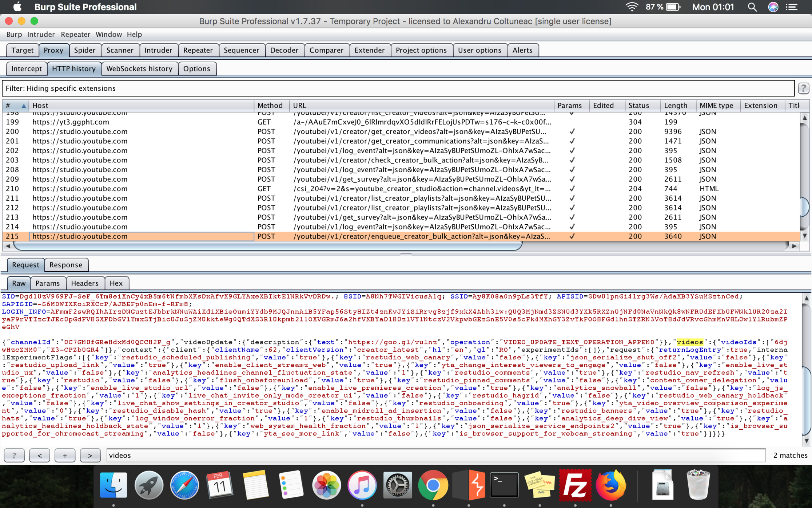The image size is (812, 508).
Task: Open Firefox from the dock
Action: point(611,485)
